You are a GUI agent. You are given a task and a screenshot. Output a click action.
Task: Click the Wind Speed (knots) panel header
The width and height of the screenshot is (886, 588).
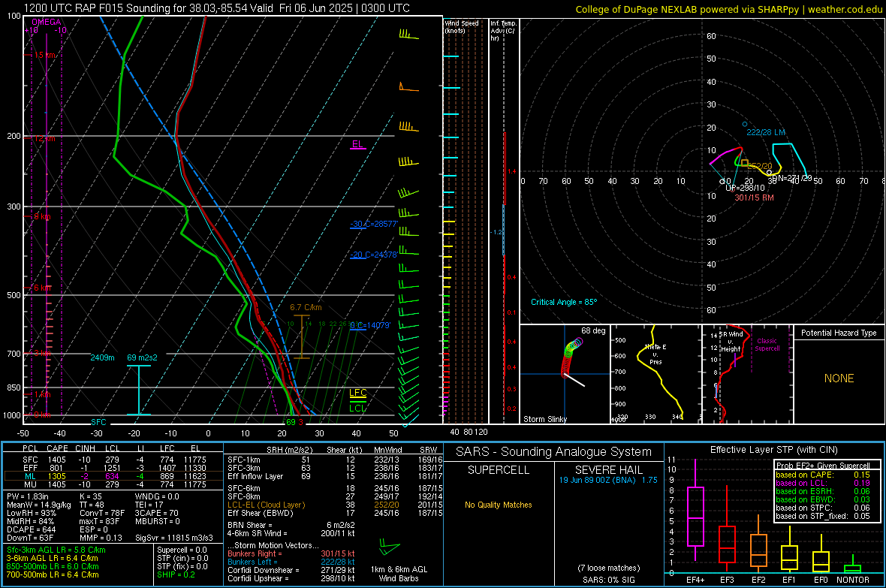[x=462, y=26]
